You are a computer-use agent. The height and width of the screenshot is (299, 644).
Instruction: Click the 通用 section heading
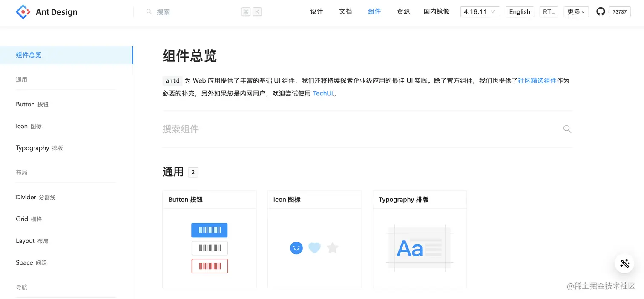(x=173, y=172)
